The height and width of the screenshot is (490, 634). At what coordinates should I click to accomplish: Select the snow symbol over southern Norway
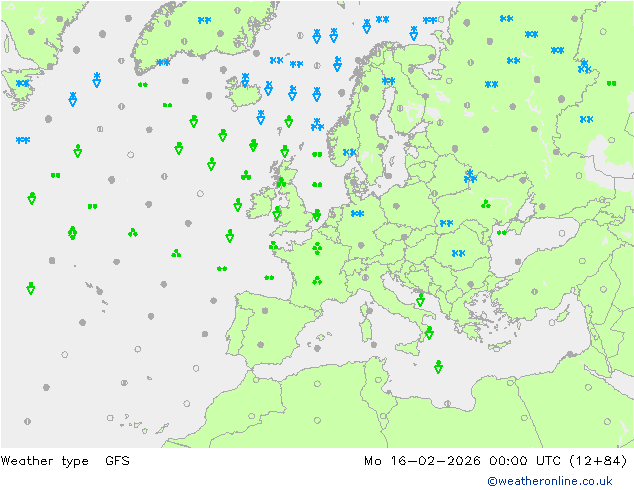click(x=349, y=152)
